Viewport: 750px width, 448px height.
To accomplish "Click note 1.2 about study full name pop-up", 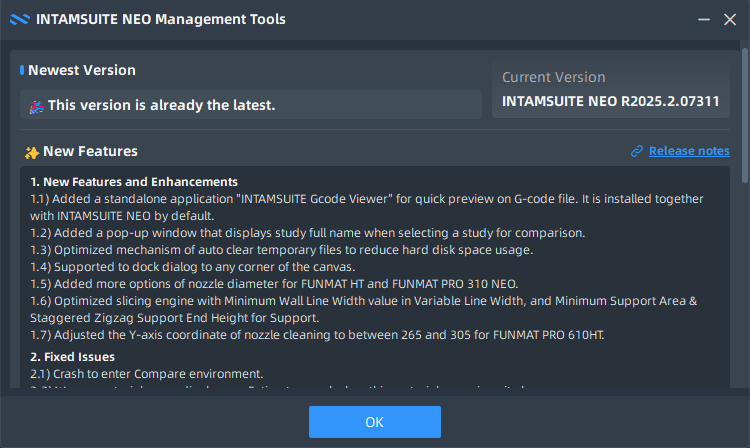I will tap(308, 233).
